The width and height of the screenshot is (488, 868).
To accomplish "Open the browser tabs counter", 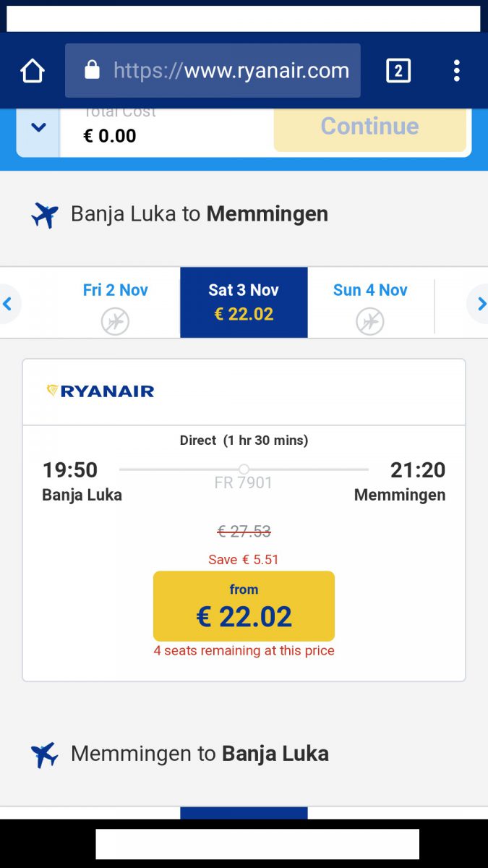I will [398, 70].
